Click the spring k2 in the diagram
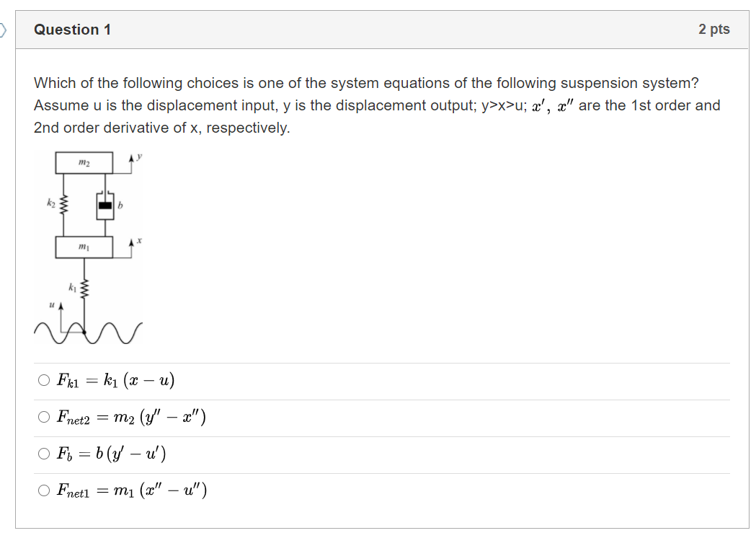The width and height of the screenshot is (756, 546). (63, 204)
